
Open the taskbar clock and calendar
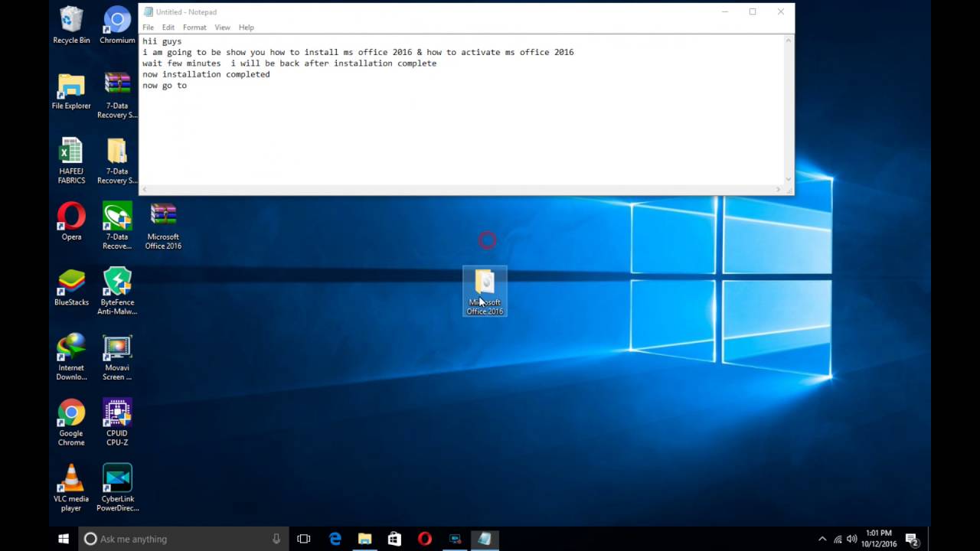point(879,539)
